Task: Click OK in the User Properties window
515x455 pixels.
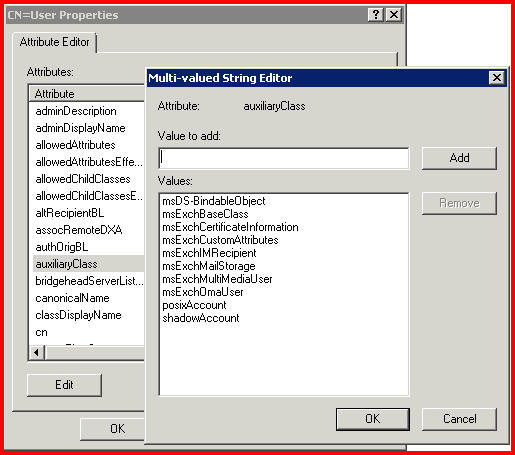Action: coord(113,429)
